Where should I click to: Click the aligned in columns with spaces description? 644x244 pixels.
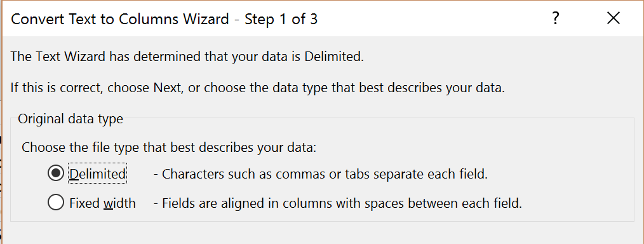(338, 203)
